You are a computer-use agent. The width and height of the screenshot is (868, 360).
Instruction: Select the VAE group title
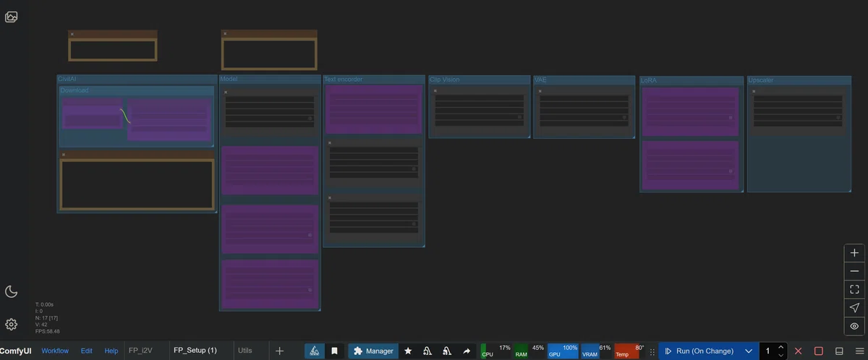tap(540, 80)
